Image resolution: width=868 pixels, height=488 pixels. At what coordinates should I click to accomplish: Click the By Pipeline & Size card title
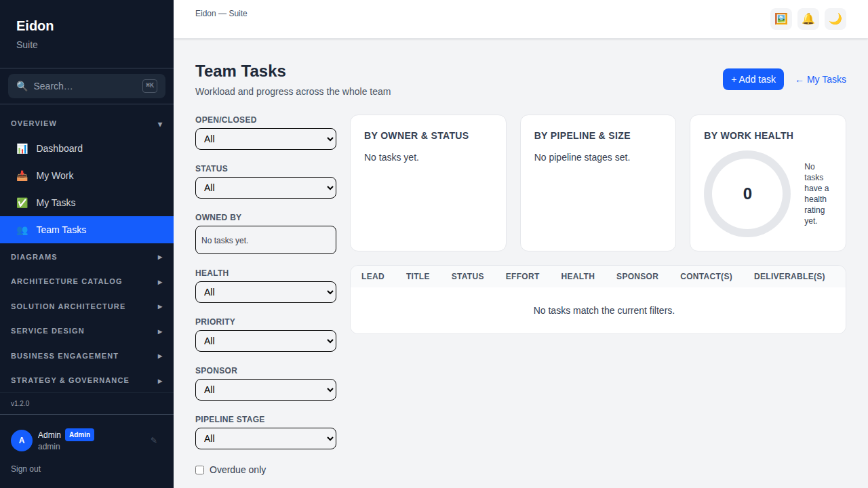[583, 136]
